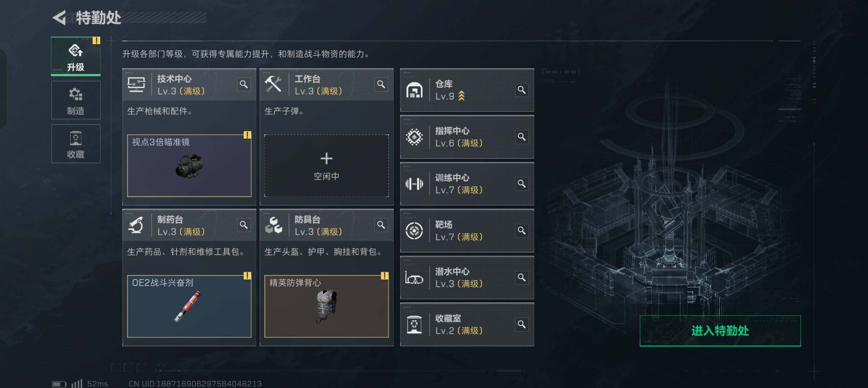This screenshot has width=868, height=388.
Task: Click the magnifier icon on 仓库
Action: tap(522, 90)
